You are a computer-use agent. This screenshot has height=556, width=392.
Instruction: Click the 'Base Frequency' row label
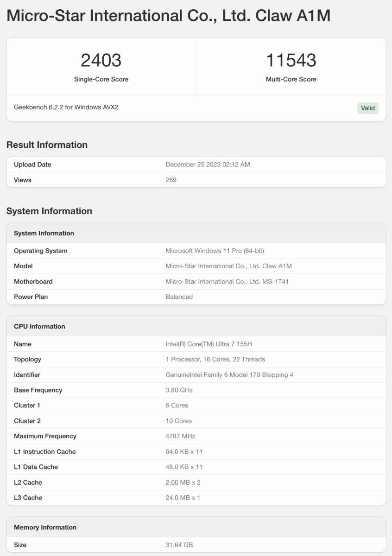pyautogui.click(x=38, y=390)
